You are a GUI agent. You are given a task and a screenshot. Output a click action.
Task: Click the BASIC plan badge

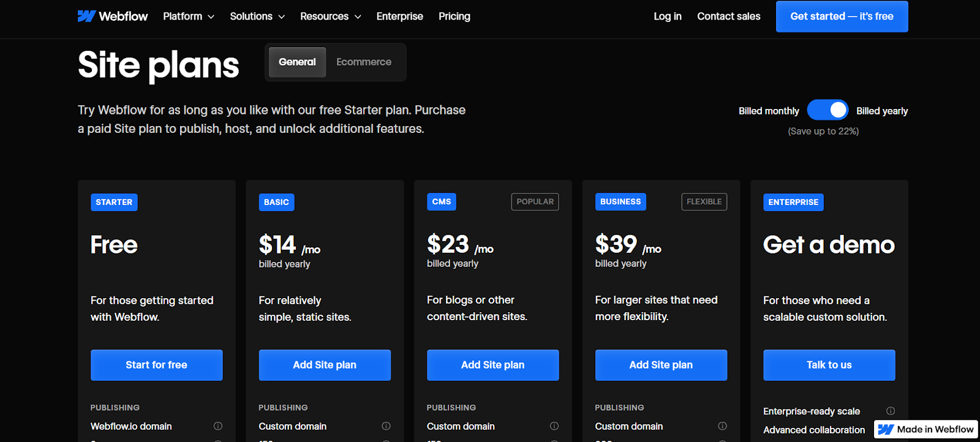276,202
